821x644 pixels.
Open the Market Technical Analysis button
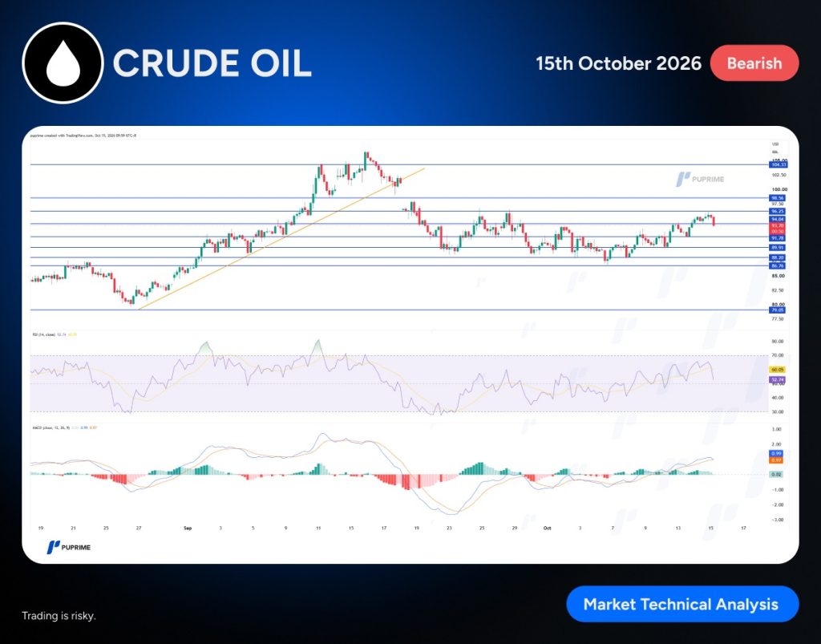pyautogui.click(x=682, y=604)
